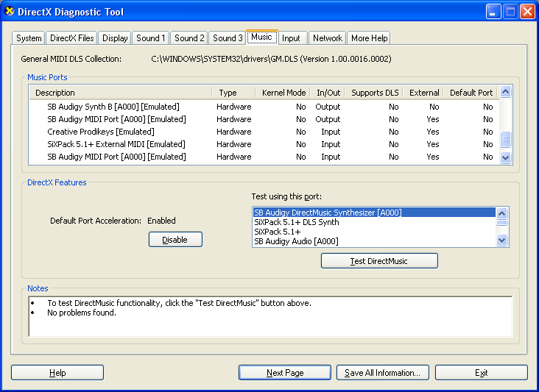Image resolution: width=539 pixels, height=392 pixels.
Task: Switch to the Input tab
Action: tap(291, 38)
